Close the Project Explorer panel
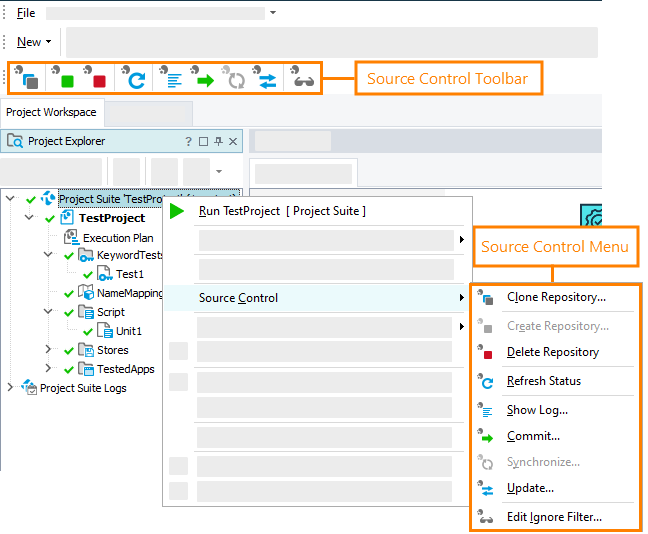Image resolution: width=648 pixels, height=534 pixels. [233, 141]
